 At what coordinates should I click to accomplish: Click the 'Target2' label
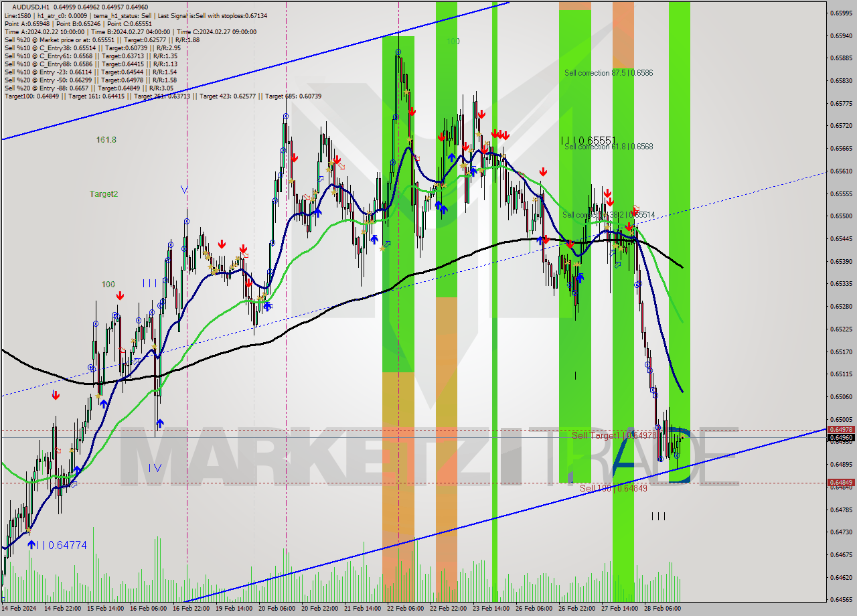pos(104,194)
